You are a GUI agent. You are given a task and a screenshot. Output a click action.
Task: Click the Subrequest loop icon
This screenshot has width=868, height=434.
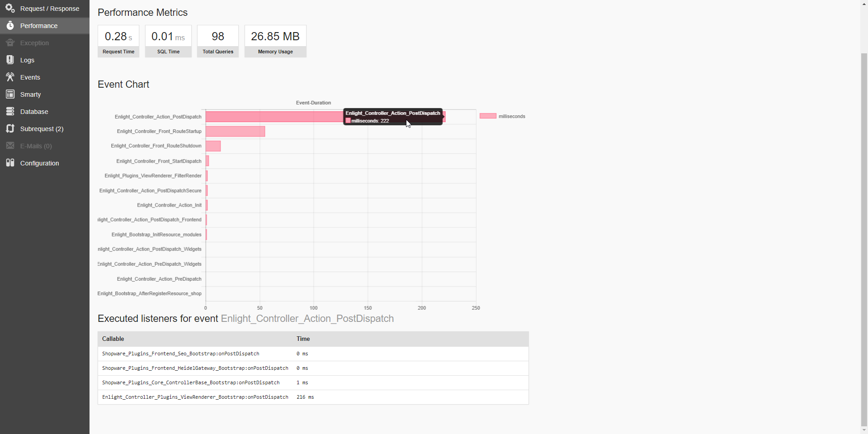pos(10,128)
